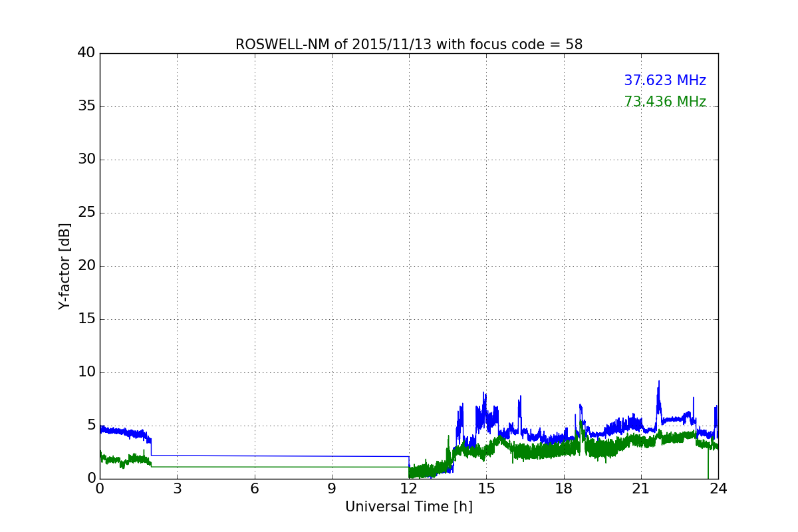
Task: Click the x-axis tick label 9
Action: 332,489
